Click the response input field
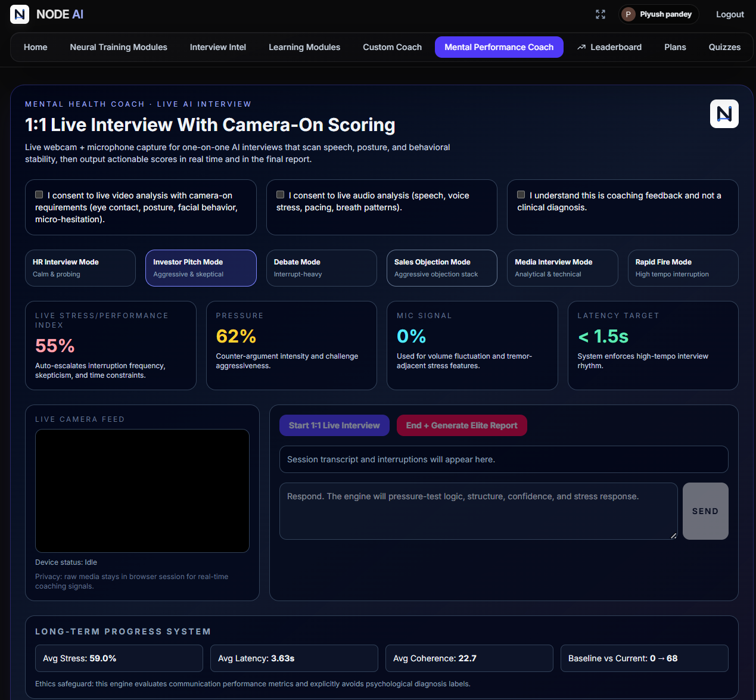This screenshot has height=700, width=756. coord(477,511)
